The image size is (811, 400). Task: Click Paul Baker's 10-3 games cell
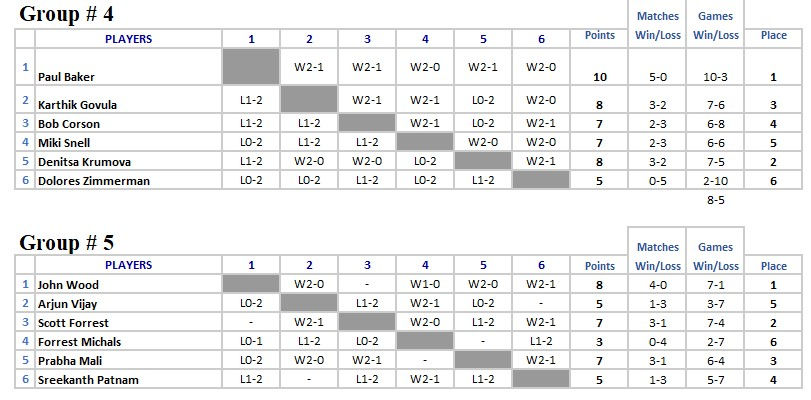click(x=715, y=76)
